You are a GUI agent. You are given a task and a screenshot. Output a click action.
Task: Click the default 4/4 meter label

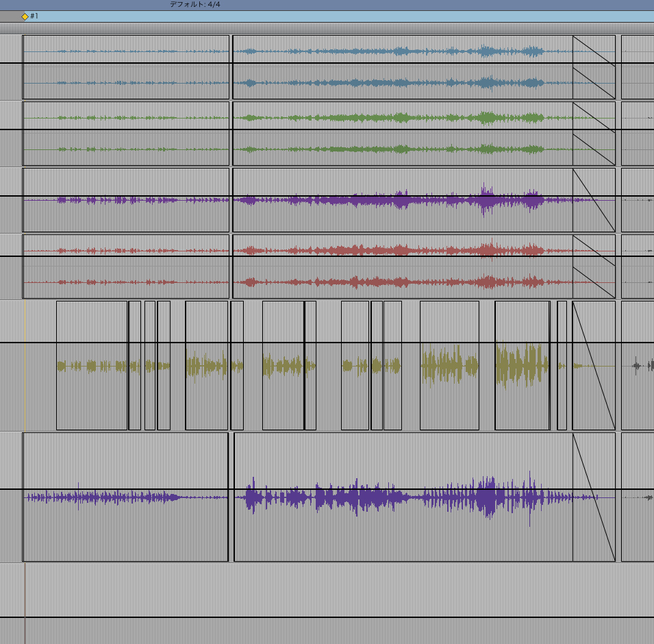pyautogui.click(x=194, y=4)
